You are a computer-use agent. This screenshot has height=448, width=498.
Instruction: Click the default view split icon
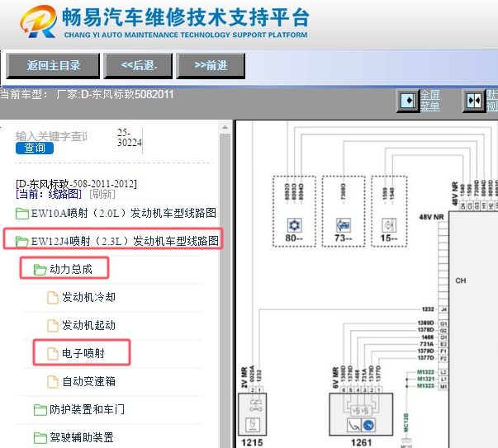click(474, 101)
